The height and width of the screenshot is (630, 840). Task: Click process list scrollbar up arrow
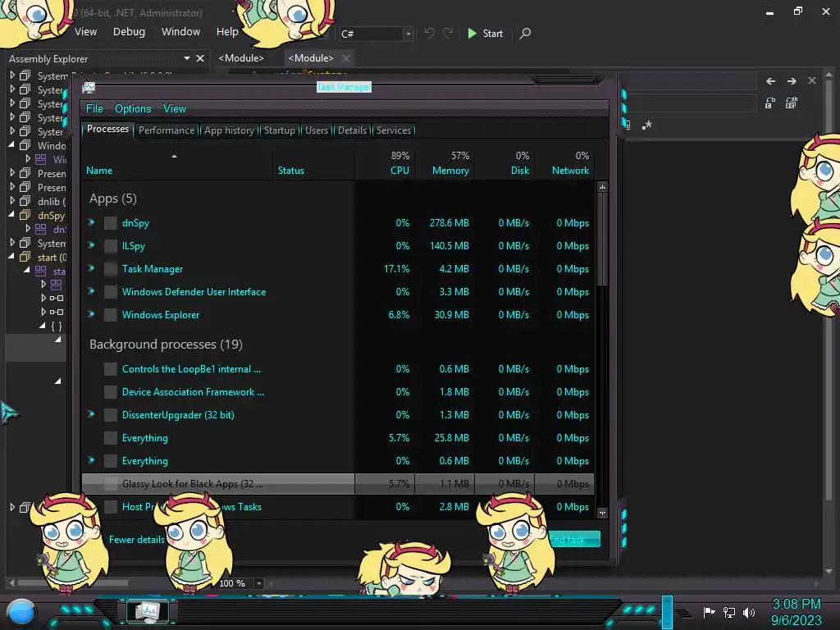point(602,188)
